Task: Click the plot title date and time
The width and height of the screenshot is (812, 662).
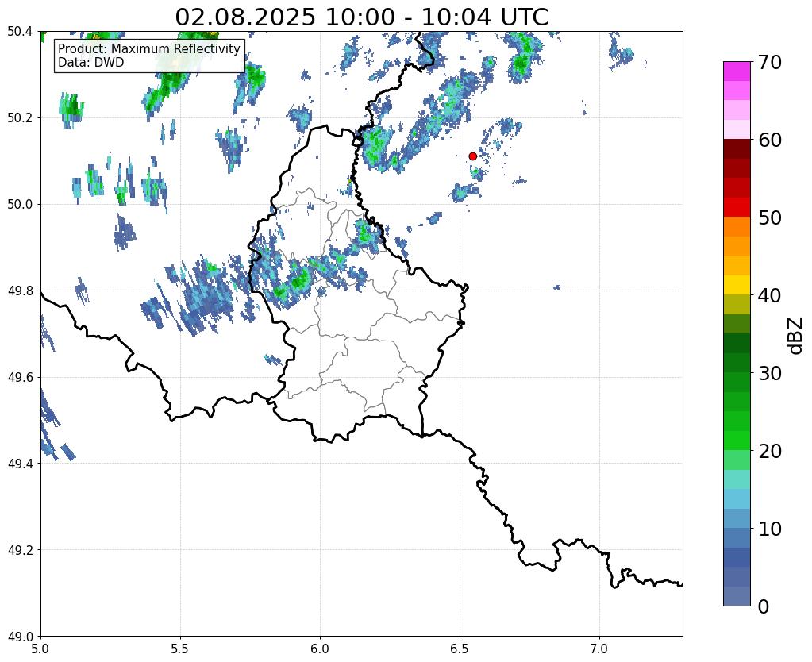Action: tap(361, 17)
